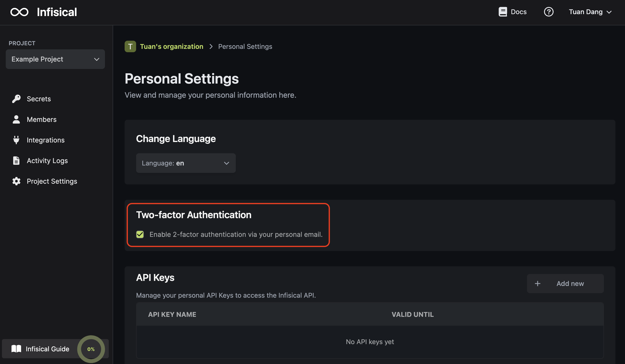The width and height of the screenshot is (625, 364).
Task: Expand the Example Project dropdown
Action: 55,59
